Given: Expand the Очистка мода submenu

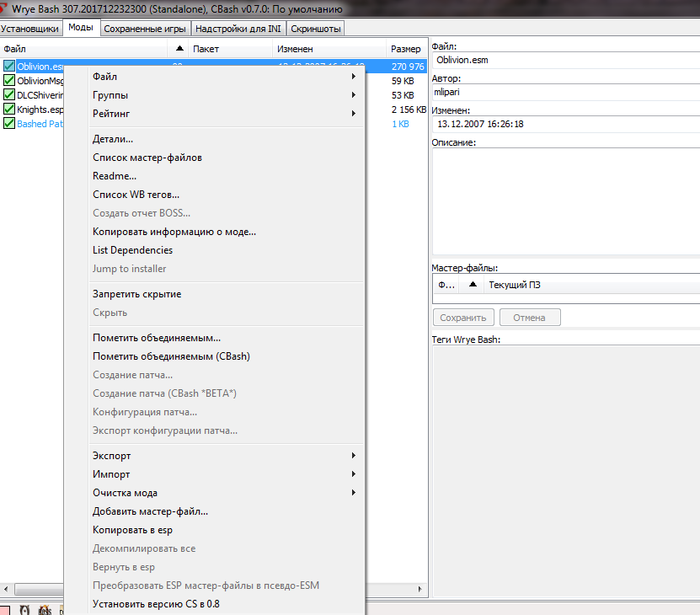Looking at the screenshot, I should [227, 493].
